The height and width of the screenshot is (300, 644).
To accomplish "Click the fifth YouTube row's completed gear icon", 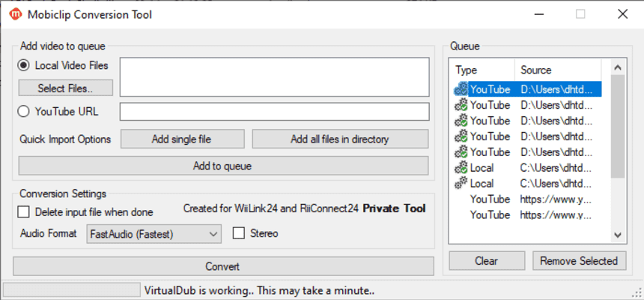I will tap(461, 152).
